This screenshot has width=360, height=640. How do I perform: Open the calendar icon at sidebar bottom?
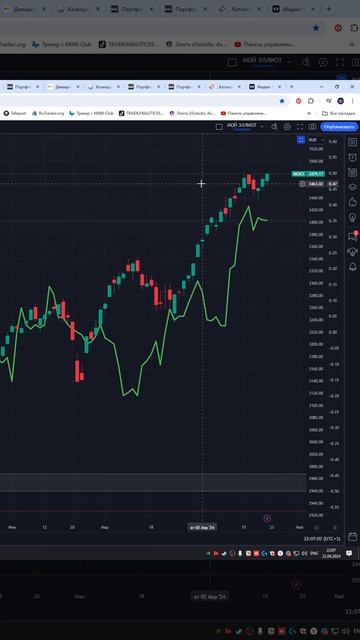pos(352,537)
